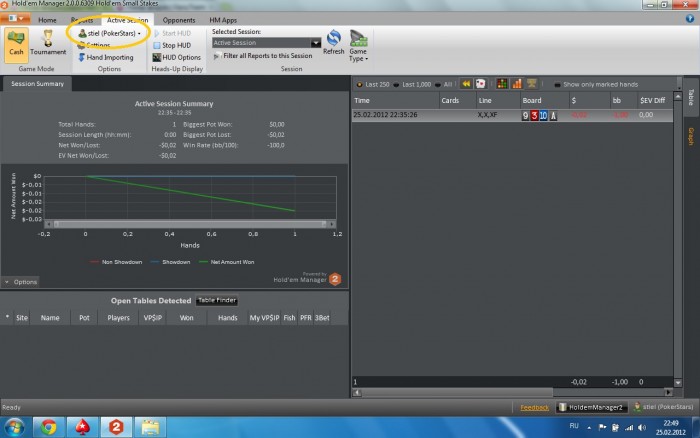Open HUD Options
This screenshot has width=700, height=438.
177,57
